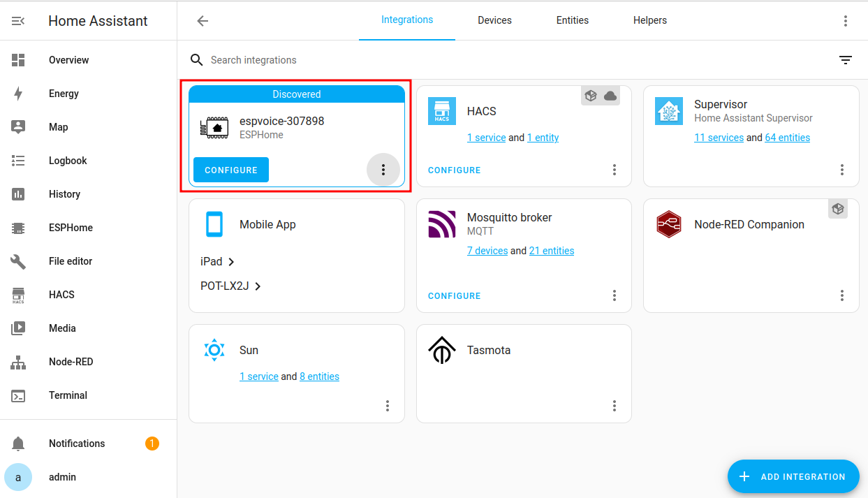Open Node-RED from sidebar

tap(88, 362)
